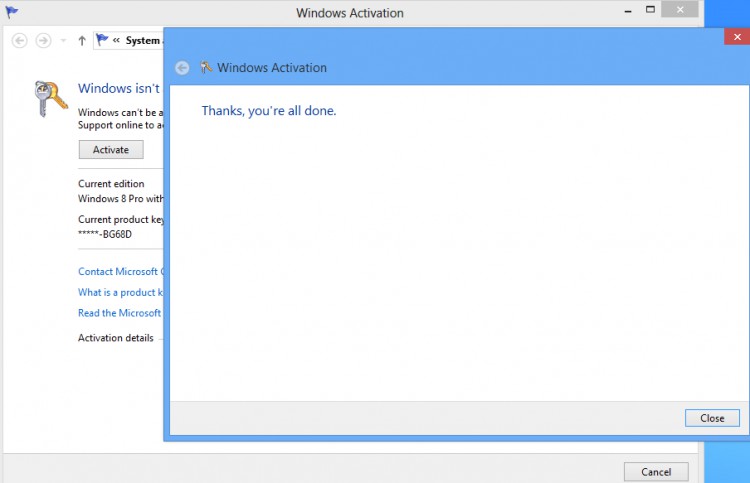Click the Activate button
The height and width of the screenshot is (483, 750).
(x=111, y=150)
